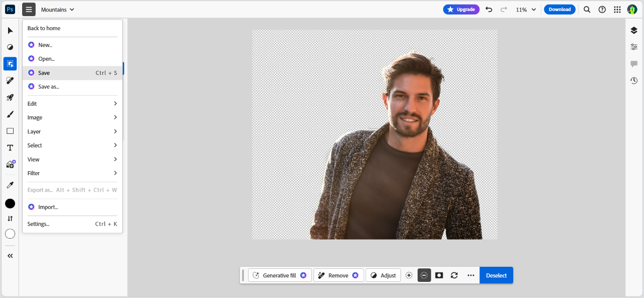Select the Rectangle shape tool
644x298 pixels.
(x=10, y=131)
